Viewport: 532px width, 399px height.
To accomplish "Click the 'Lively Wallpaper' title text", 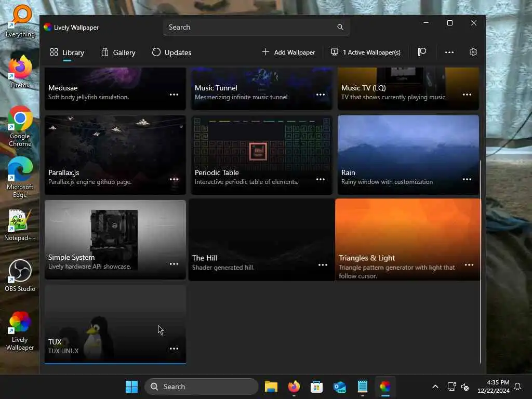I will pos(76,28).
